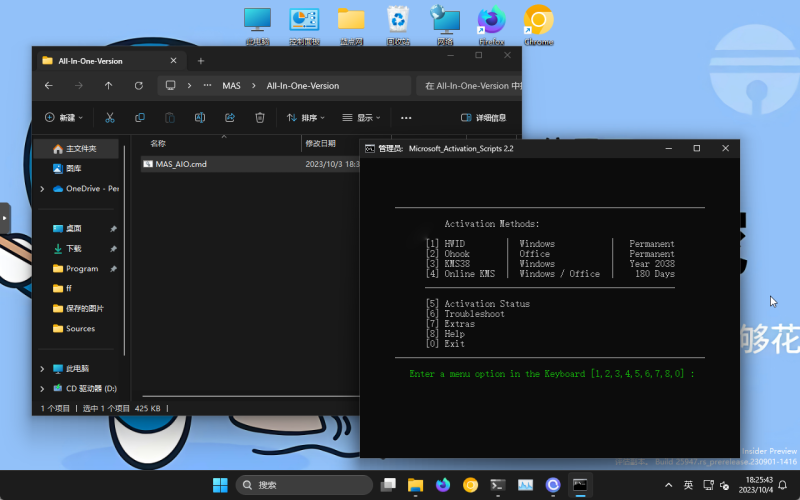Open the notification bell in system tray
This screenshot has height=500, width=800.
tap(783, 485)
